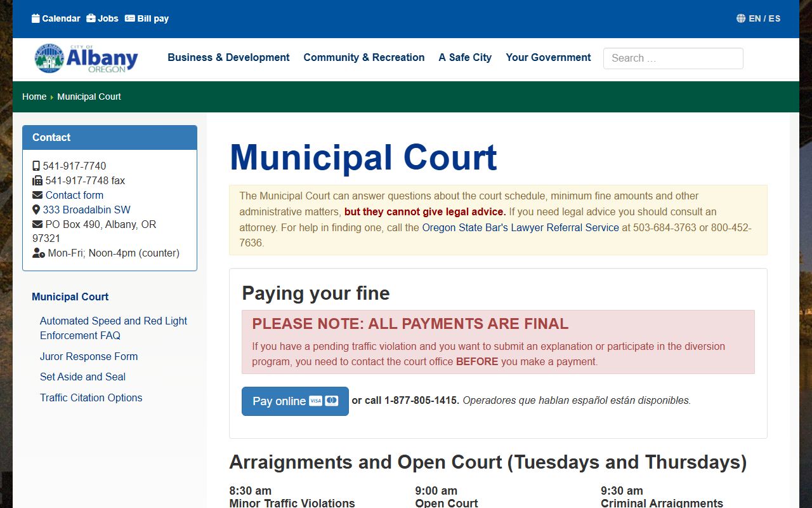Click the Pay online button

295,401
